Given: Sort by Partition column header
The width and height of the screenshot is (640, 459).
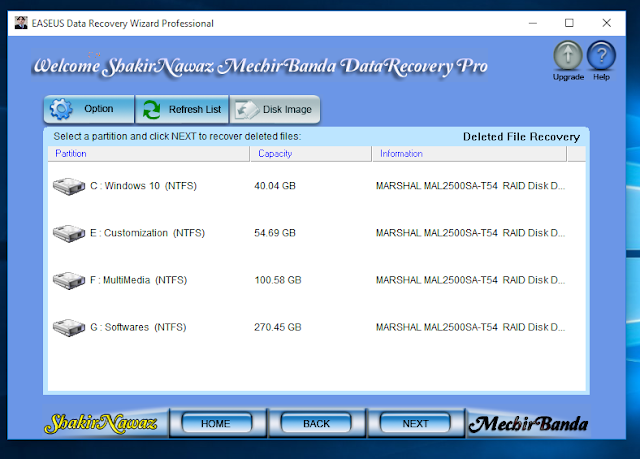Looking at the screenshot, I should point(149,154).
